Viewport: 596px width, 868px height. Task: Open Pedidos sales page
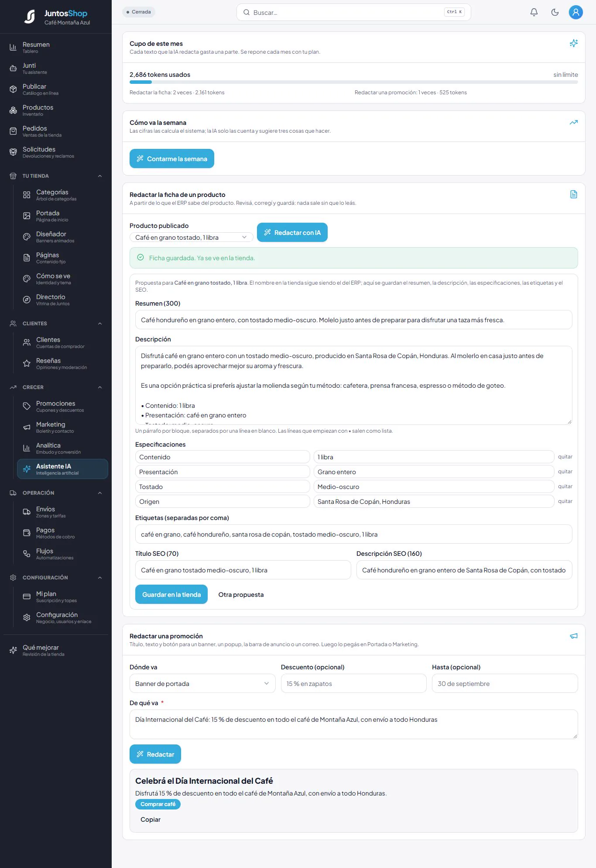[56, 131]
